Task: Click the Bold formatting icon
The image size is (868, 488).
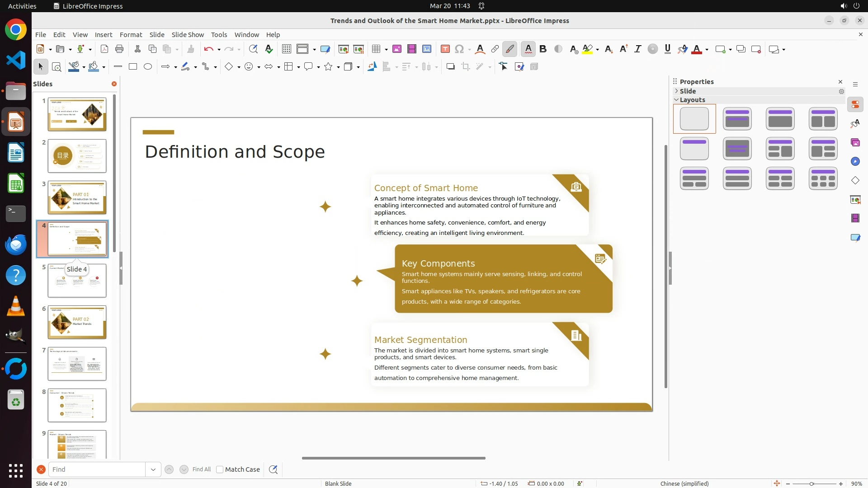Action: (x=543, y=49)
